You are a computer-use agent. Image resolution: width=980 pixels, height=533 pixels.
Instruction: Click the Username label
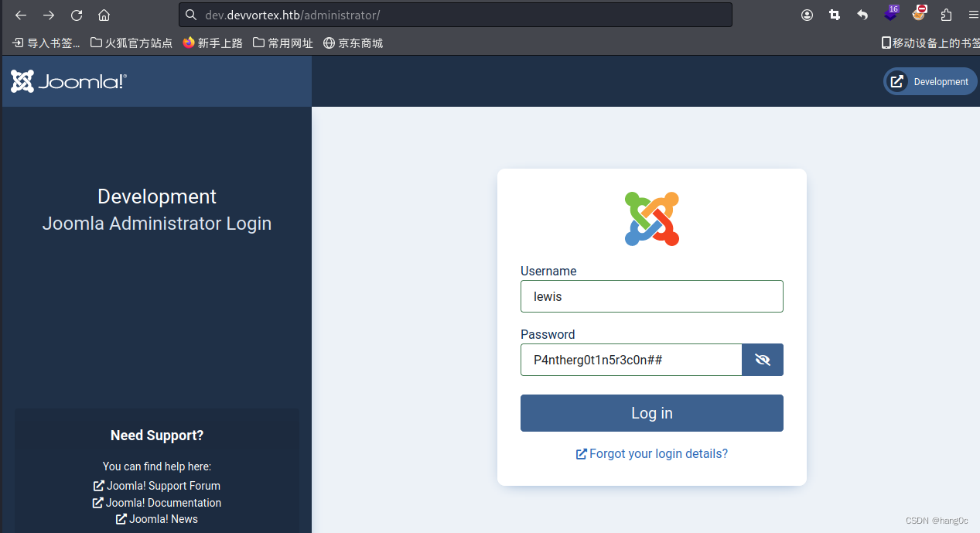point(548,271)
